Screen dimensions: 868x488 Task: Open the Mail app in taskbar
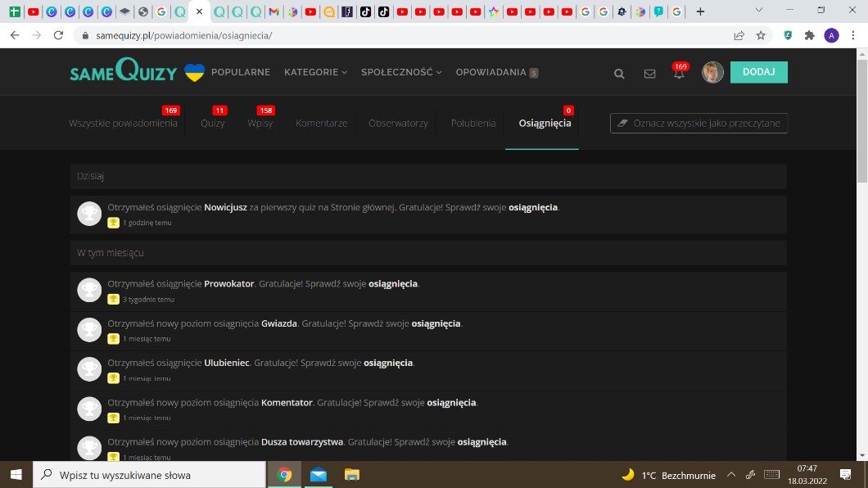coord(318,475)
